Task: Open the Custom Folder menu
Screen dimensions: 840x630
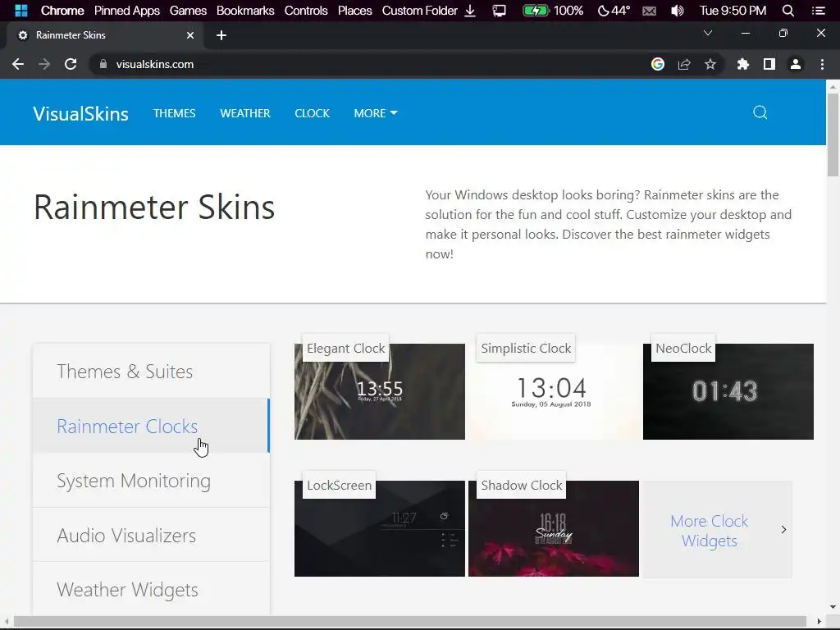Action: [x=419, y=10]
